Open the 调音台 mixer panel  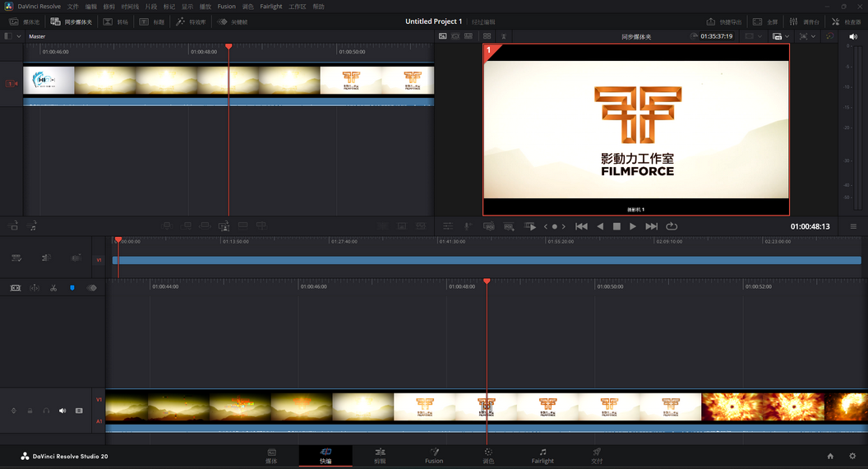(x=804, y=21)
